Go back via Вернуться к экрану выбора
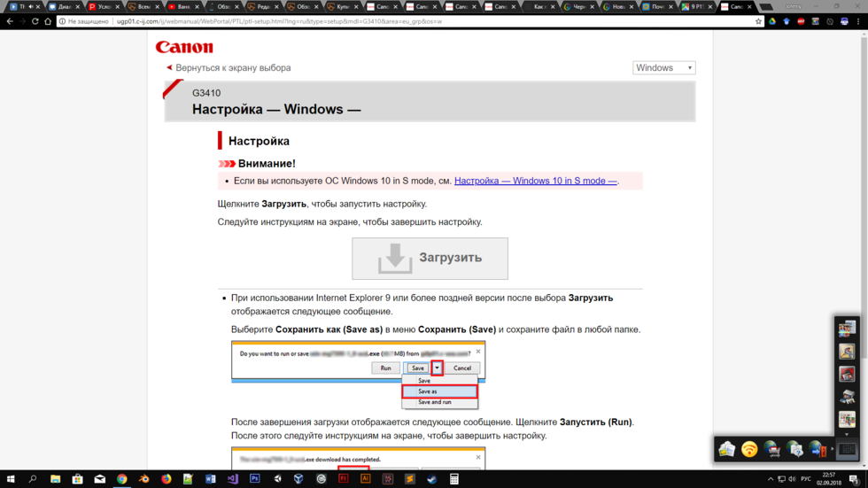The width and height of the screenshot is (868, 488). [232, 68]
